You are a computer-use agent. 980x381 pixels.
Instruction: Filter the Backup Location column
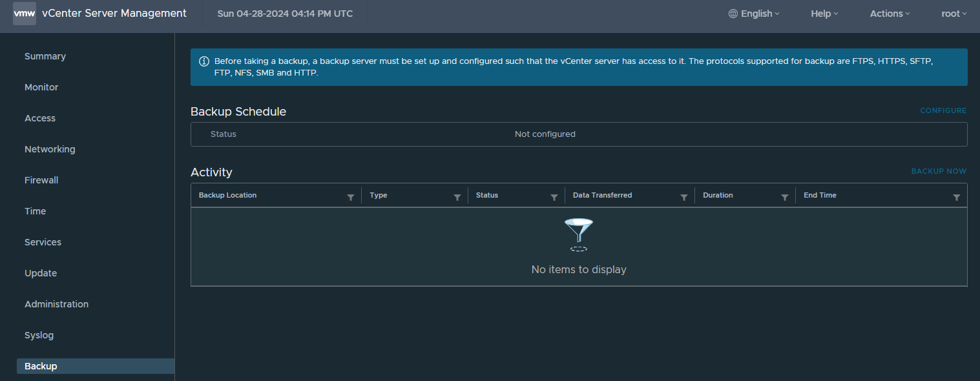pyautogui.click(x=351, y=196)
